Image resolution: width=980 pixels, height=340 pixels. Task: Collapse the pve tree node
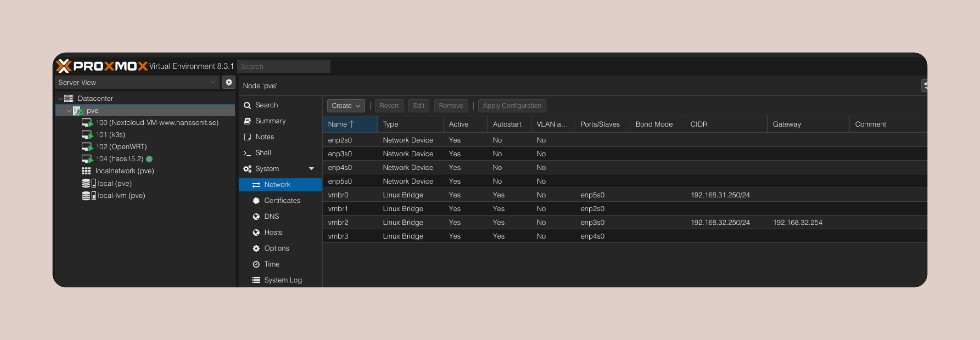tap(69, 111)
